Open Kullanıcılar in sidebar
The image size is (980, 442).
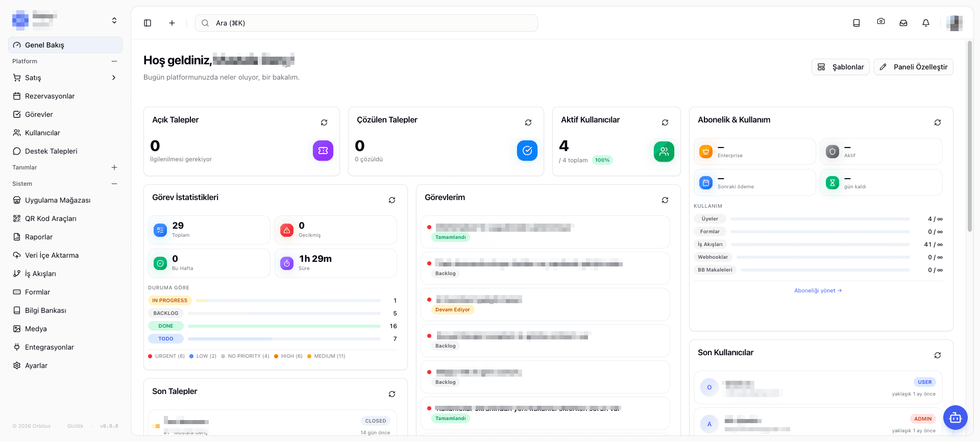tap(65, 133)
